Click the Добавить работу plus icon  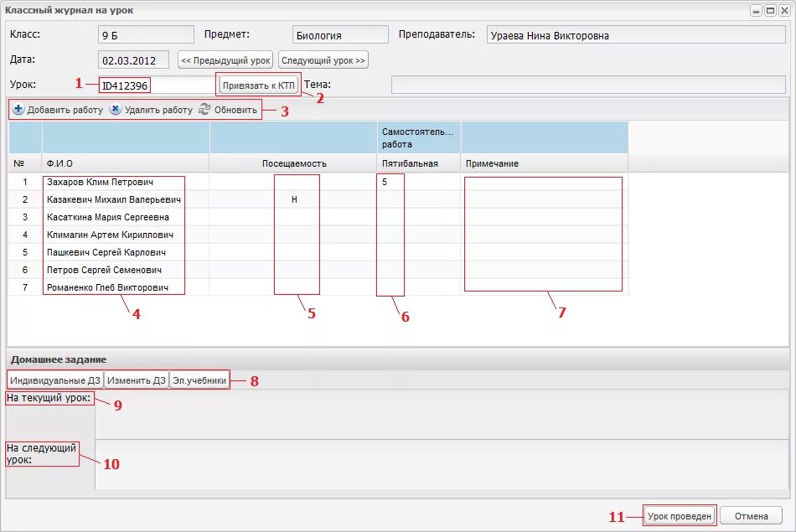(x=18, y=109)
